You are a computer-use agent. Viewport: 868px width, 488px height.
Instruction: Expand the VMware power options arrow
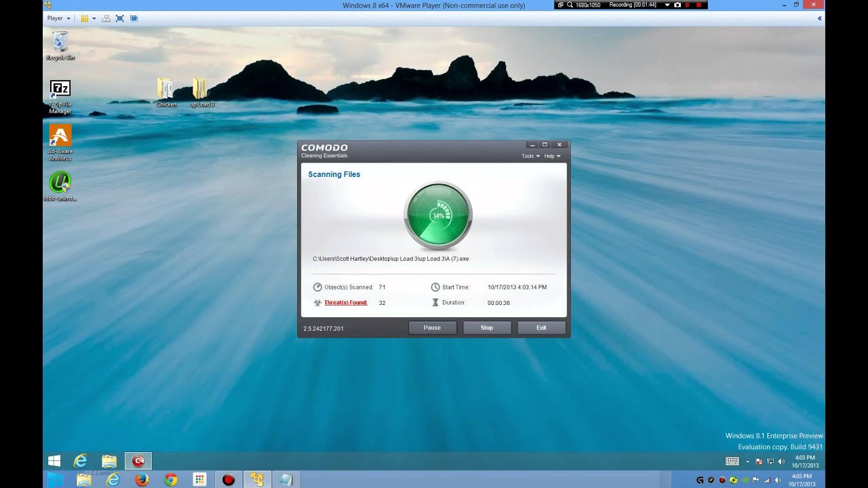94,18
